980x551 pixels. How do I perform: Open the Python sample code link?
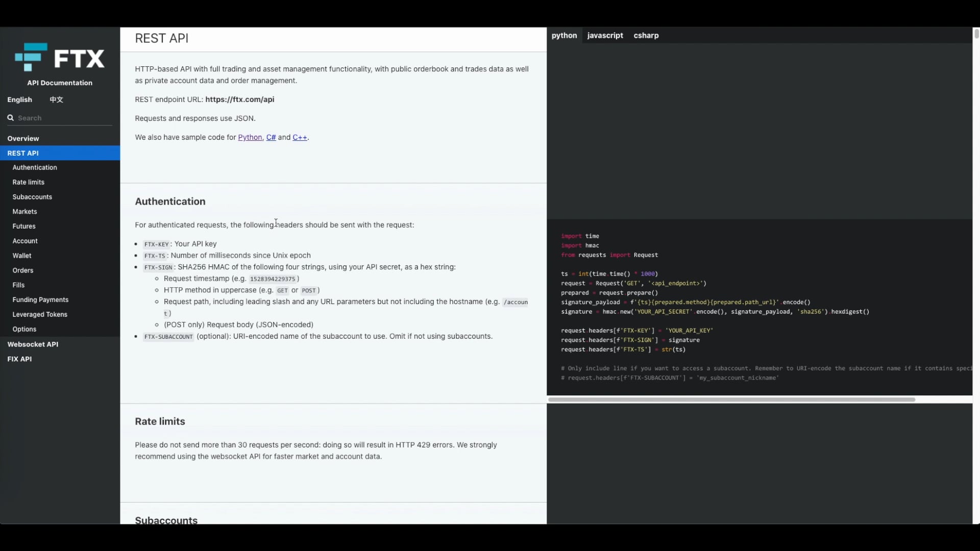coord(250,137)
